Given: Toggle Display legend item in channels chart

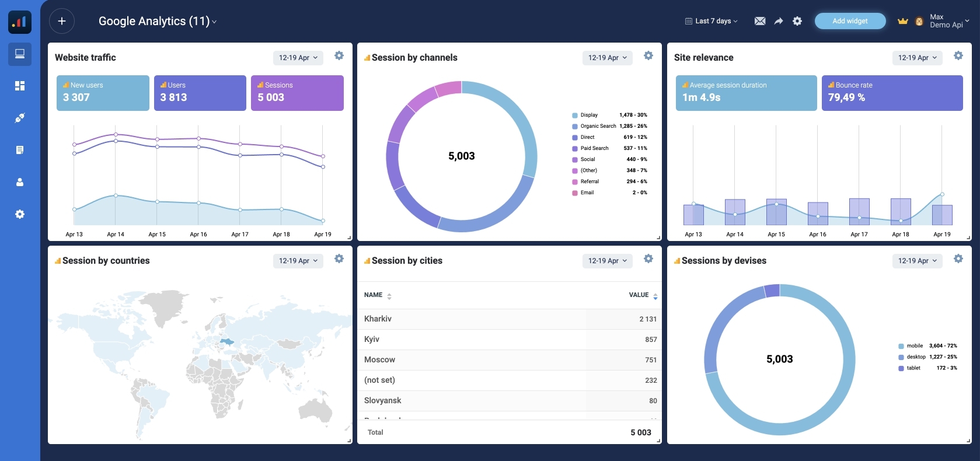Looking at the screenshot, I should tap(588, 115).
